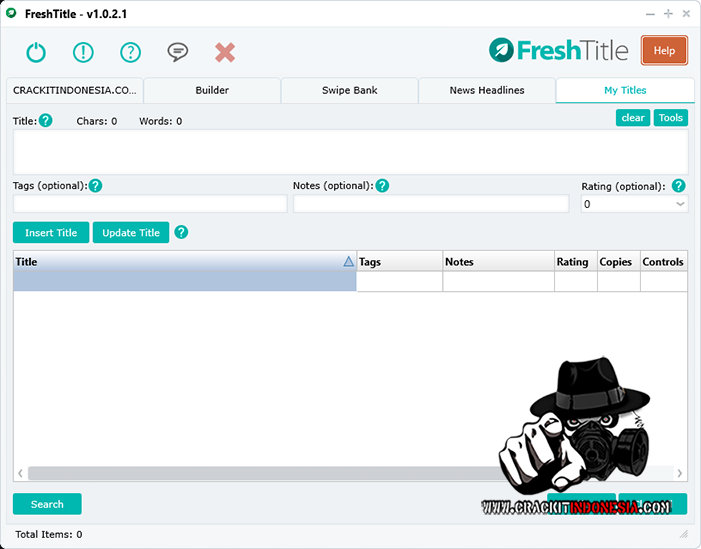Switch to the Builder tab
The width and height of the screenshot is (701, 549).
click(212, 90)
